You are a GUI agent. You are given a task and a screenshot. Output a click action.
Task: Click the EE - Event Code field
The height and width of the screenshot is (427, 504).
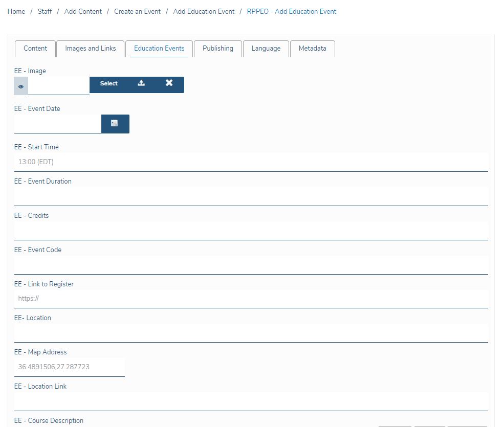[251, 265]
